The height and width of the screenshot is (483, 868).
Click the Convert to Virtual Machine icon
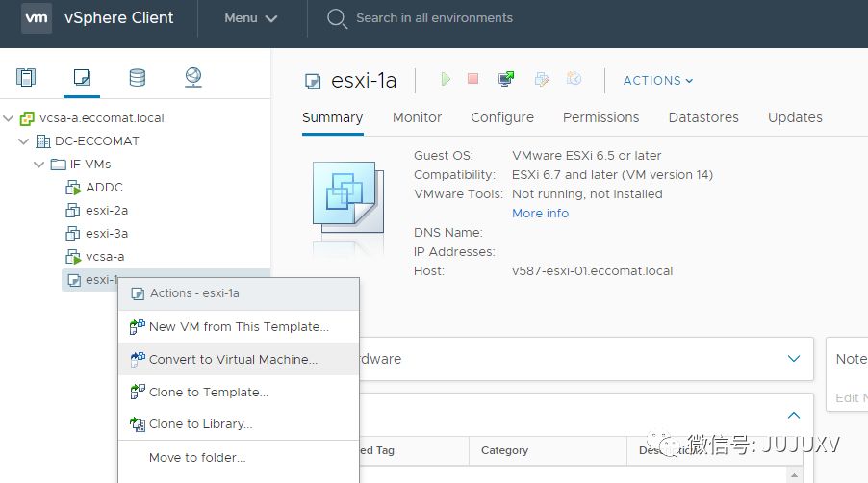[138, 360]
